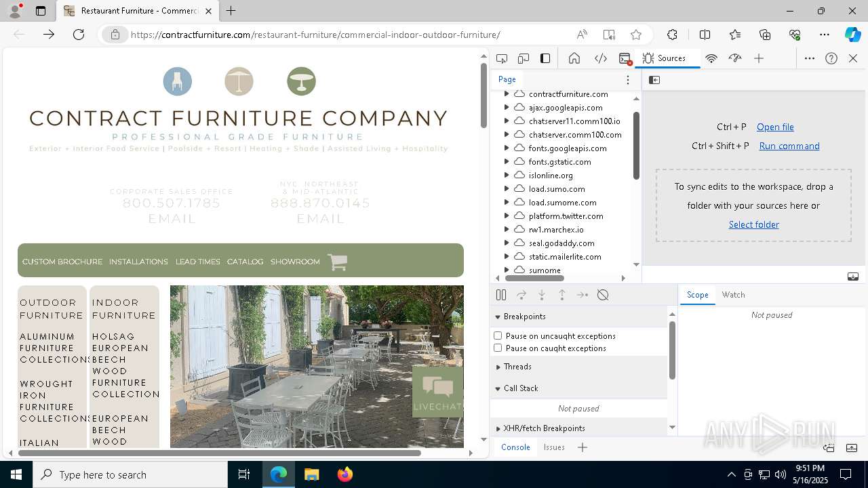Screen dimensions: 868x488
Task: Expand seal.godaddy.com tree node
Action: pyautogui.click(x=507, y=243)
